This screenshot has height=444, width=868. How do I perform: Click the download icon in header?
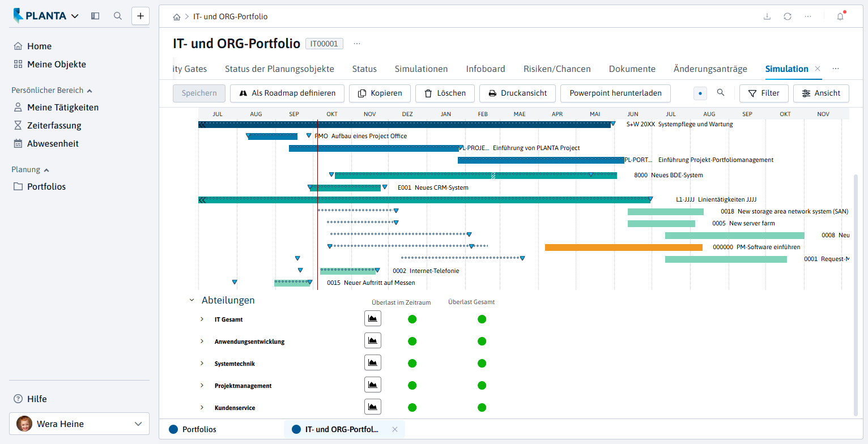(767, 16)
